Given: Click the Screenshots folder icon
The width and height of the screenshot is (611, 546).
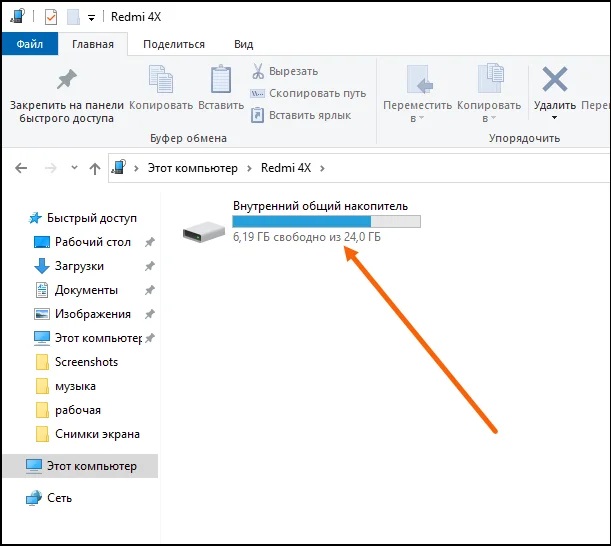Looking at the screenshot, I should click(x=42, y=362).
